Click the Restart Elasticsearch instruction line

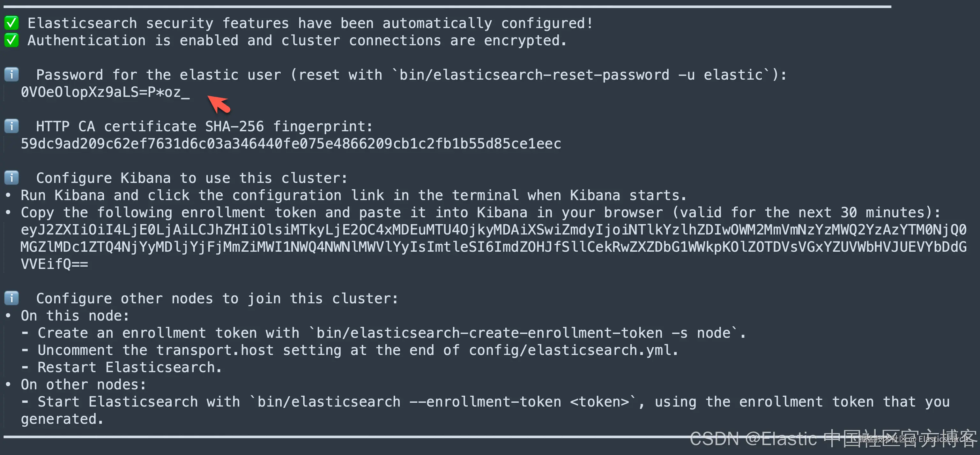(x=129, y=368)
